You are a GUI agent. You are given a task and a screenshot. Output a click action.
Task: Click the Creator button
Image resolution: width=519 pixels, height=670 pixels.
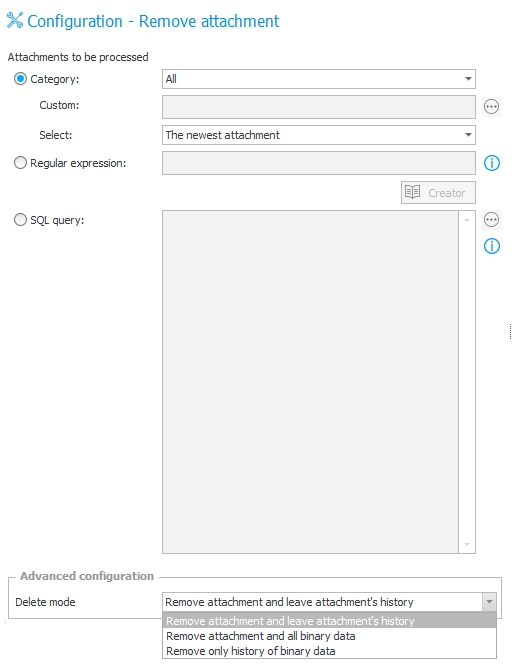tap(438, 193)
